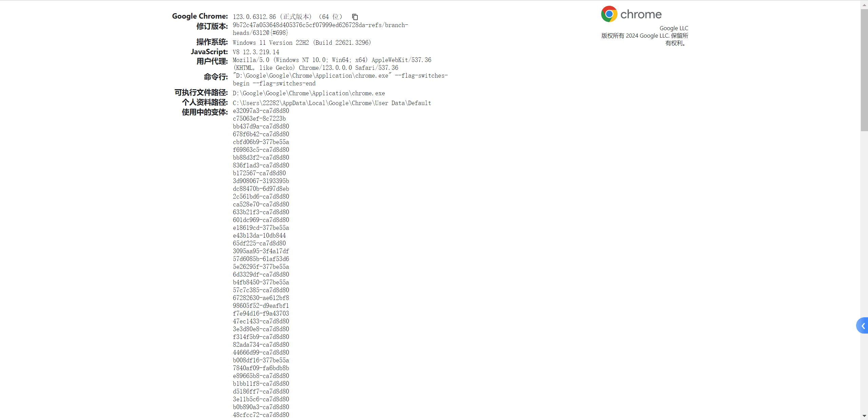Click variation 633b21f3-ca7d8d80
Image resolution: width=868 pixels, height=420 pixels.
pos(261,212)
